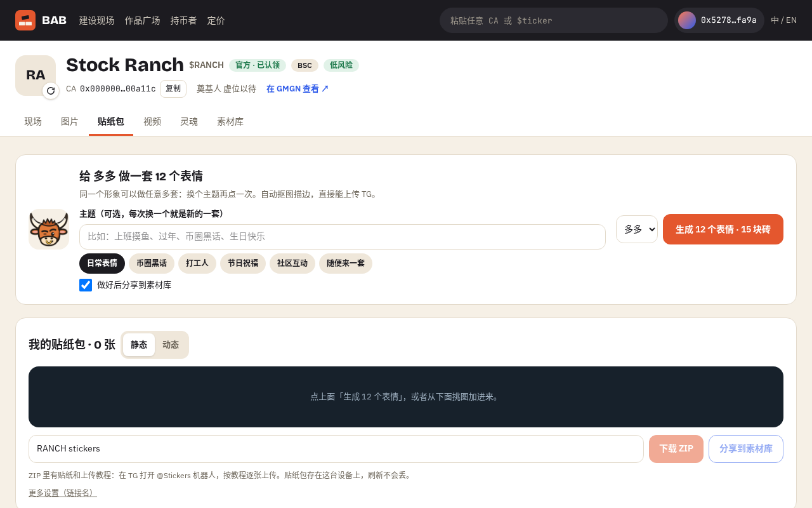Switch language via 中 / EN
Image resolution: width=812 pixels, height=508 pixels.
click(784, 20)
